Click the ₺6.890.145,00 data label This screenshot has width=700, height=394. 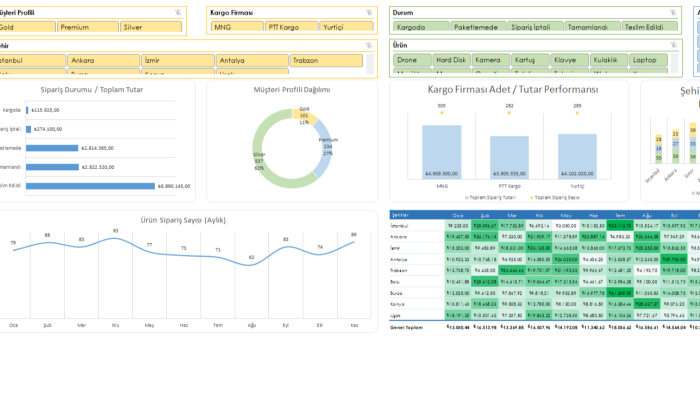click(174, 186)
